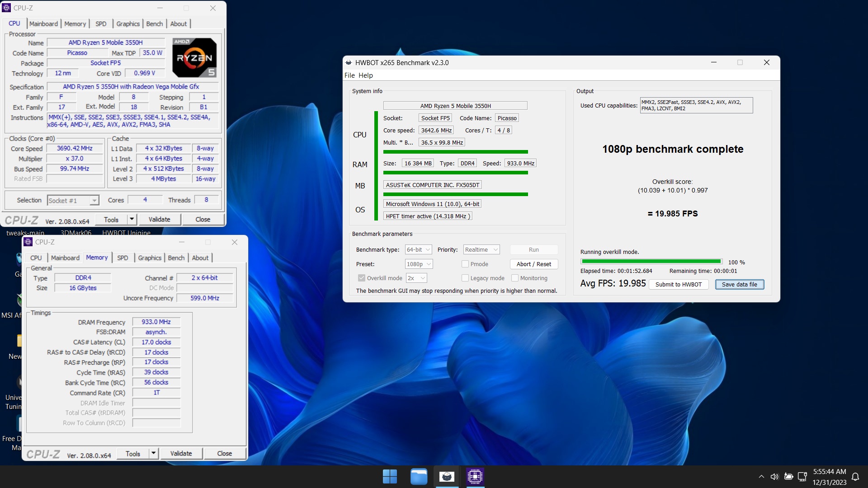The image size is (868, 488).
Task: Click the Uncore Frequency 599.0 MHz value
Action: 205,298
